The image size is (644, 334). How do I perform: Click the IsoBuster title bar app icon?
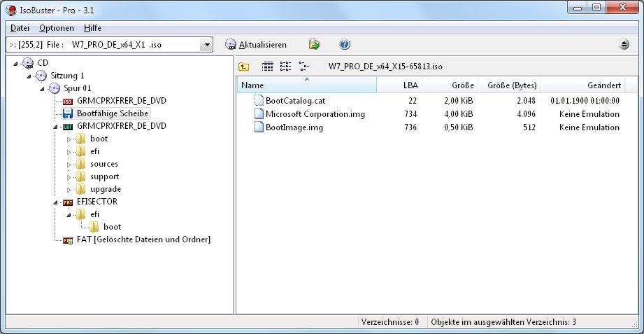[x=11, y=11]
